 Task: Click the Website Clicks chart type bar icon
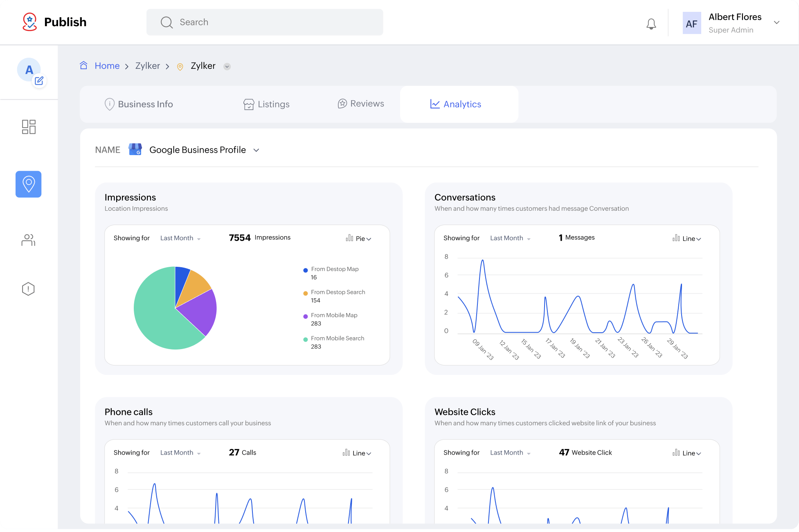click(x=676, y=452)
